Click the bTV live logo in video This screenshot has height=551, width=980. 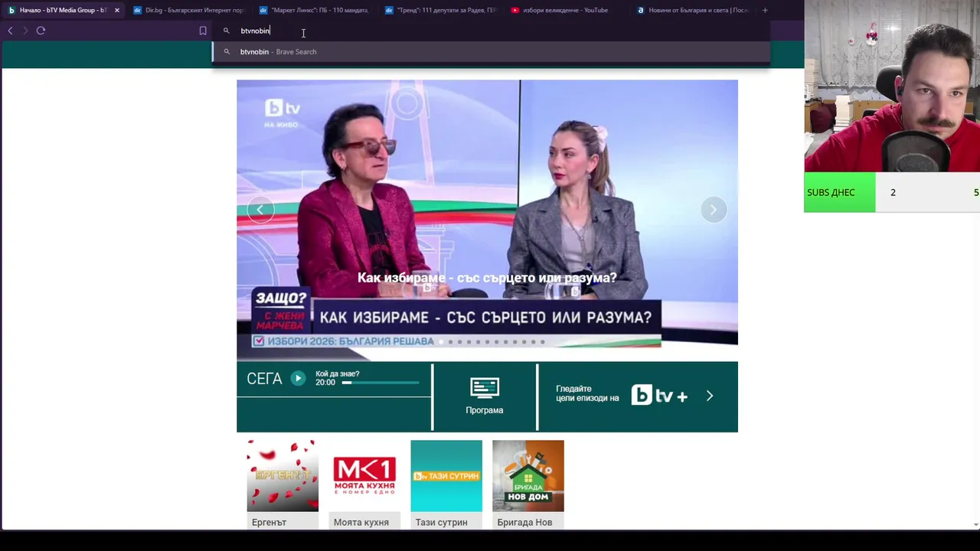click(282, 112)
